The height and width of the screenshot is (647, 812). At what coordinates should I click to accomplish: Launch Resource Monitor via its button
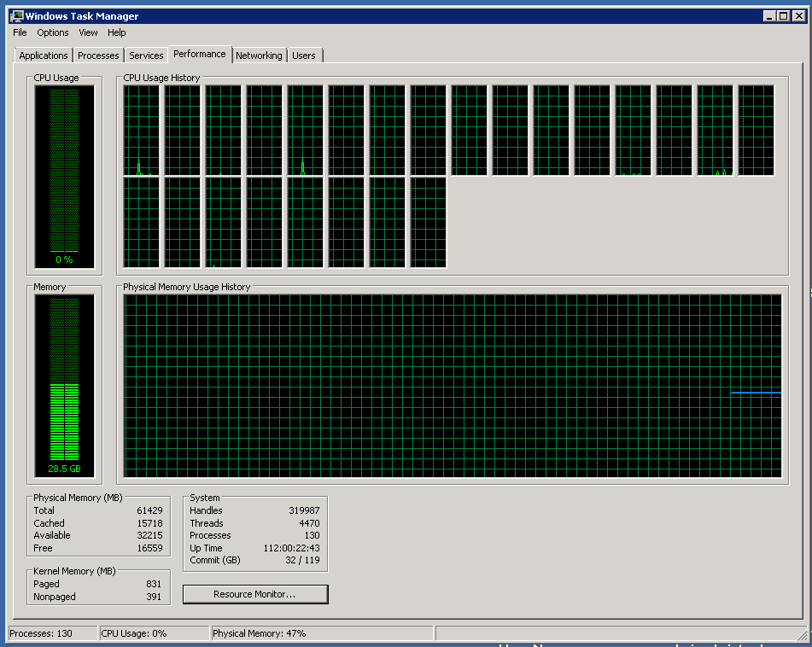[254, 594]
